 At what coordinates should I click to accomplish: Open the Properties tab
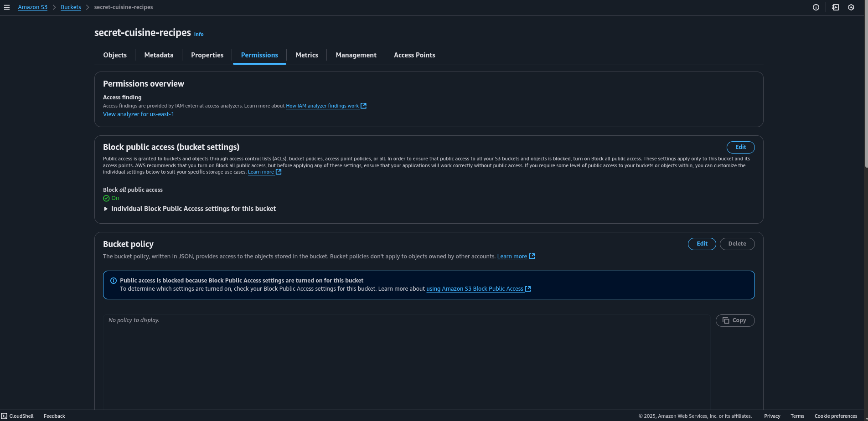(207, 55)
